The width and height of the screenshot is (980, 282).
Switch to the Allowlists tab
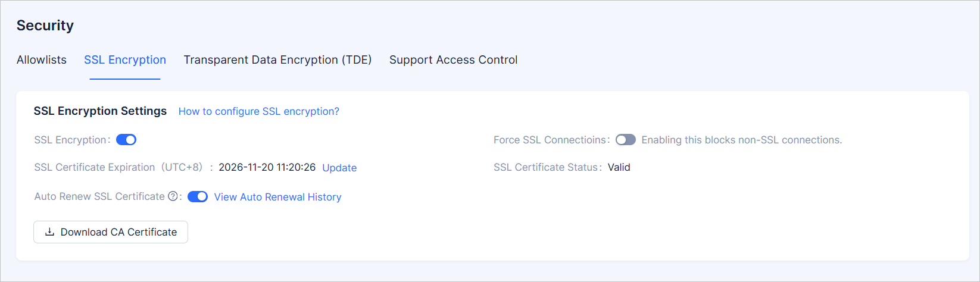42,60
